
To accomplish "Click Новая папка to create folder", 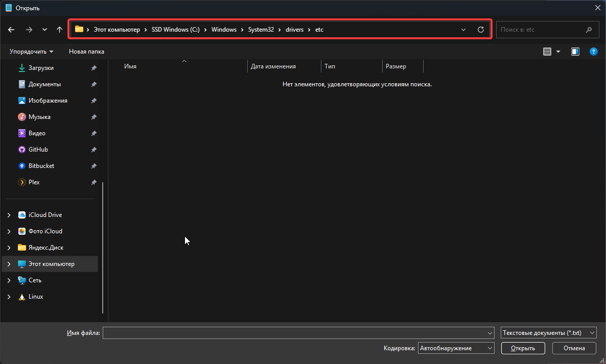I will [x=86, y=52].
